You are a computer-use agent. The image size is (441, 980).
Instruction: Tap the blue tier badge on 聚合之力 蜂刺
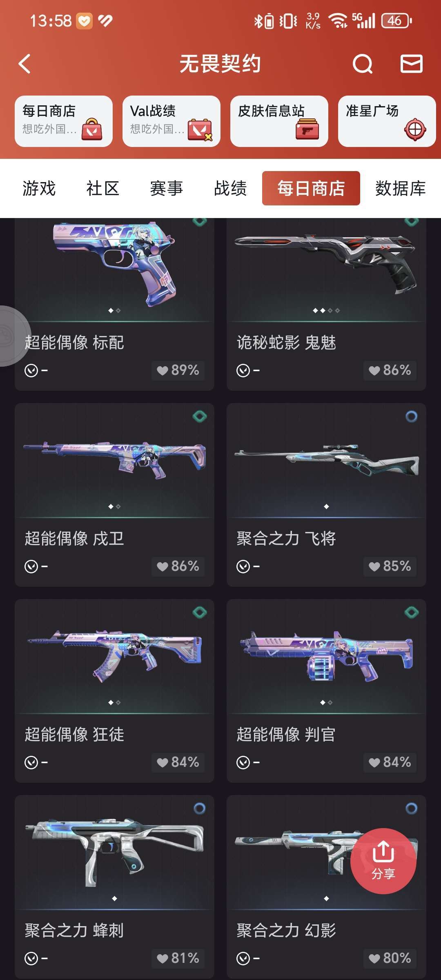(x=199, y=808)
